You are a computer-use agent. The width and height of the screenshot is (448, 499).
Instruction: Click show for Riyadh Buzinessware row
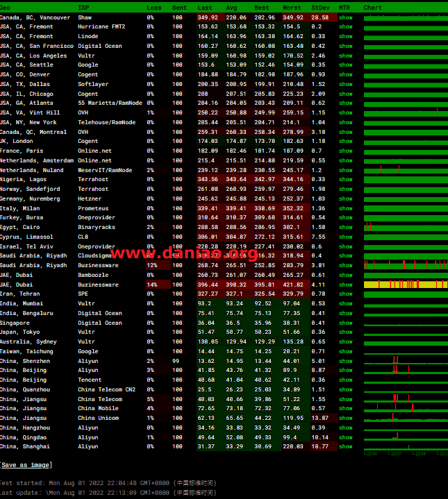pos(345,265)
